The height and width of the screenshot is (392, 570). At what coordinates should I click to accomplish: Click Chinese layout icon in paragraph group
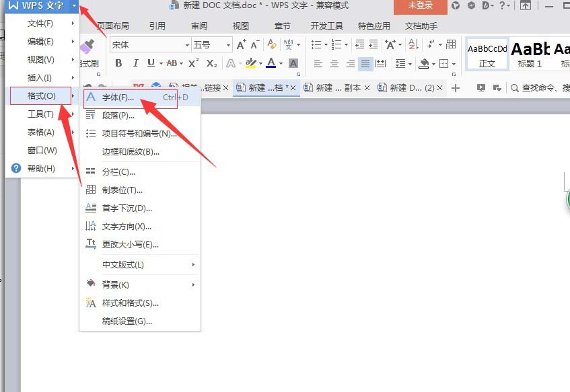point(390,44)
